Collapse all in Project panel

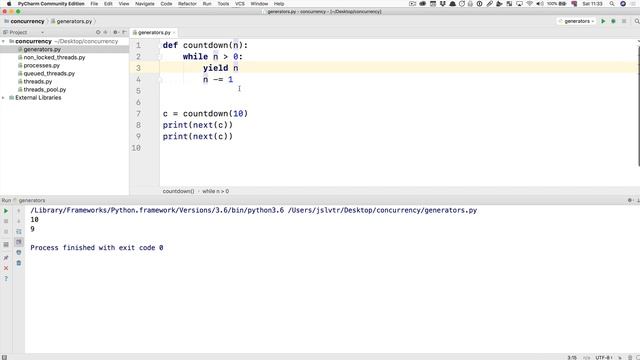105,32
